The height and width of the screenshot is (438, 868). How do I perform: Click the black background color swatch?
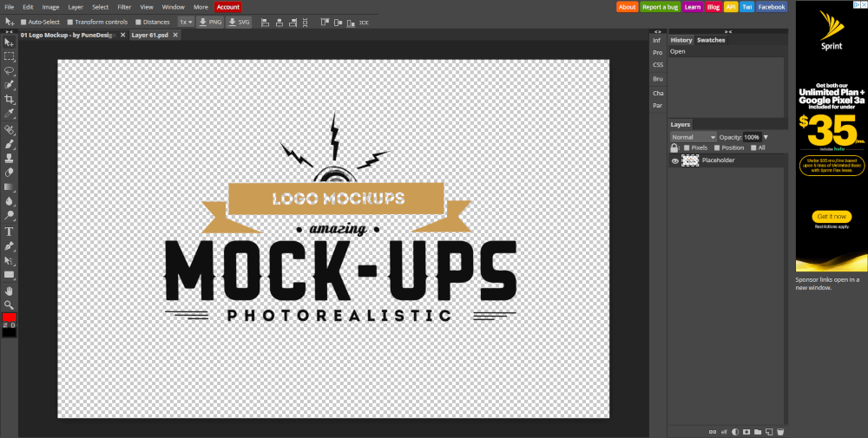pyautogui.click(x=10, y=332)
